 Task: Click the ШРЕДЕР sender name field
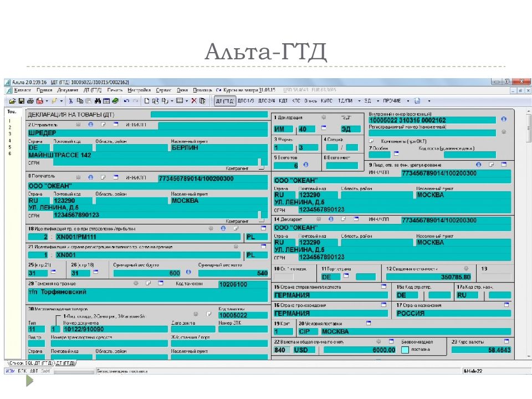point(148,133)
